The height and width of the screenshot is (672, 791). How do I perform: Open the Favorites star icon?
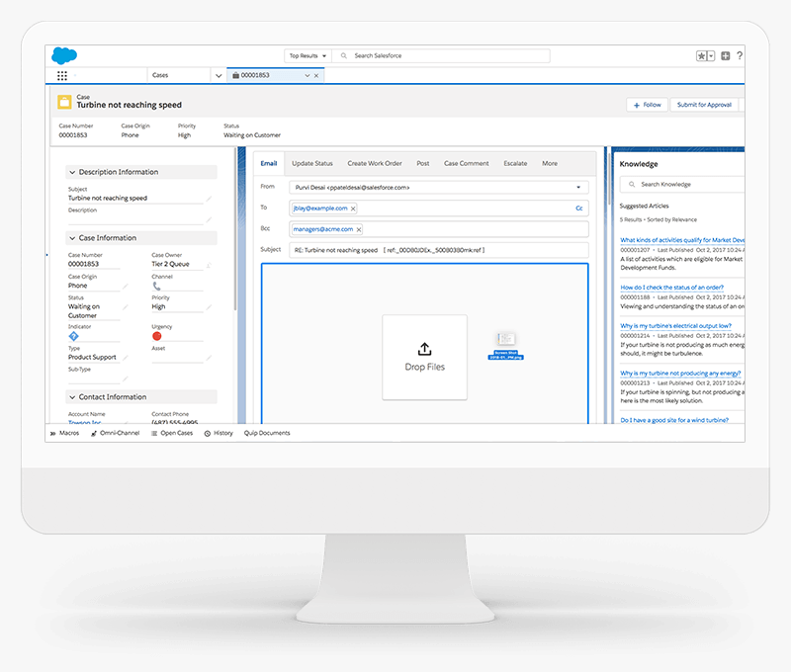tap(701, 56)
